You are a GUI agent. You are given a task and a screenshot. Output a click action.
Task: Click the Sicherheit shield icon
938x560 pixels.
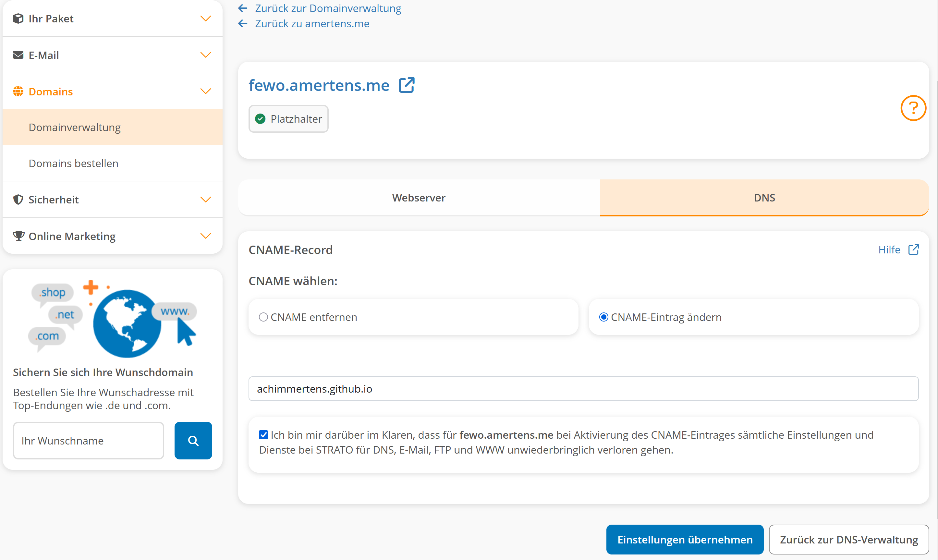18,200
